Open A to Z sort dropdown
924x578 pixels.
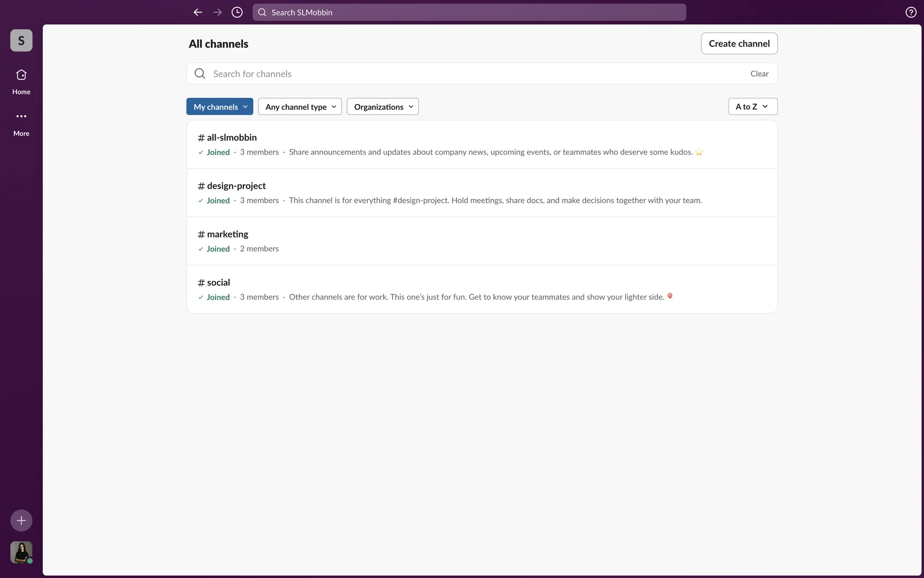[752, 107]
